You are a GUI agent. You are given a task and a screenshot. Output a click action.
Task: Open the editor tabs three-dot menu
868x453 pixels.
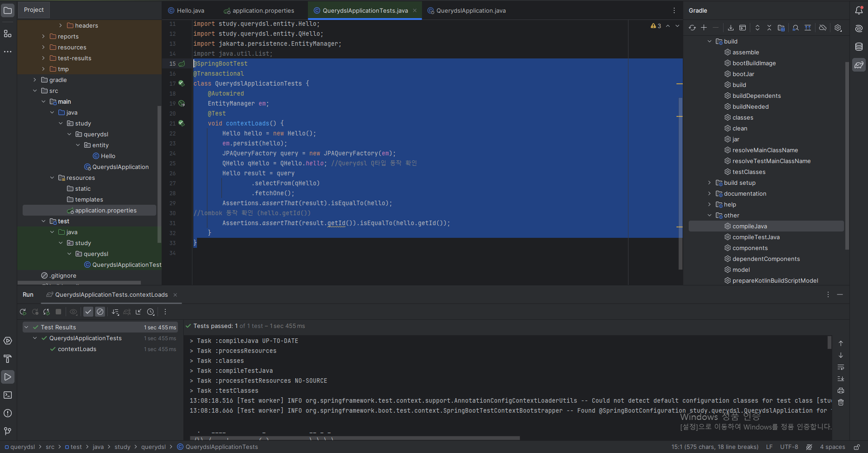[674, 10]
